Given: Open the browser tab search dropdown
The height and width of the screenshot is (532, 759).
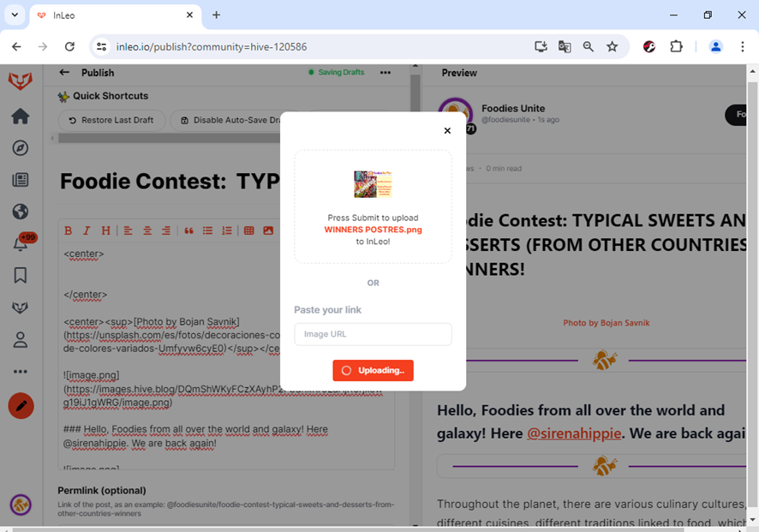Looking at the screenshot, I should click(x=15, y=15).
